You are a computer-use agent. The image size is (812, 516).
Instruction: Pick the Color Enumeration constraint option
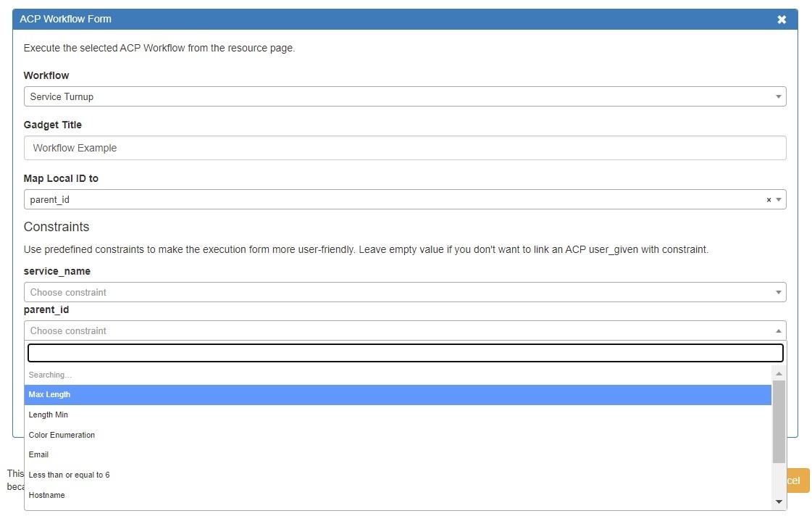point(62,436)
